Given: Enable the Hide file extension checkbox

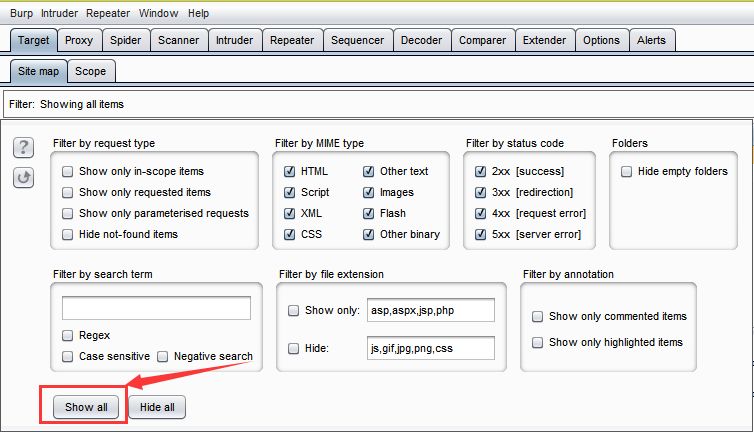Looking at the screenshot, I should [x=293, y=348].
